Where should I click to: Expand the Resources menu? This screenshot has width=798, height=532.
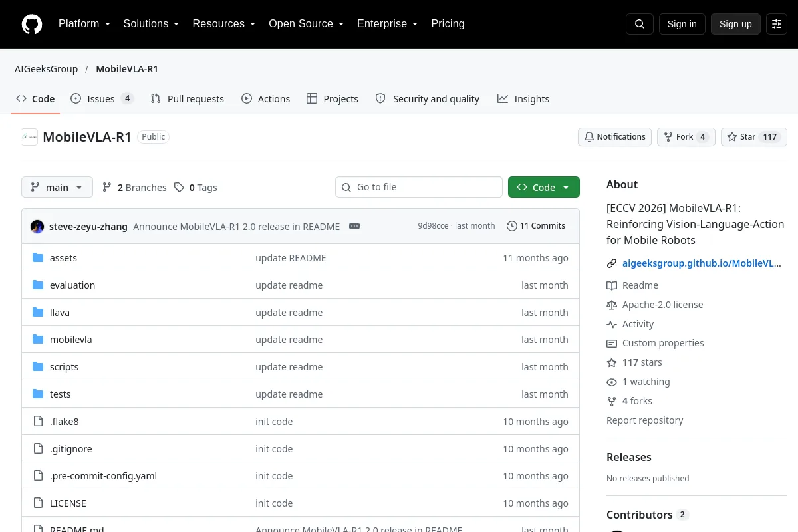pyautogui.click(x=224, y=24)
